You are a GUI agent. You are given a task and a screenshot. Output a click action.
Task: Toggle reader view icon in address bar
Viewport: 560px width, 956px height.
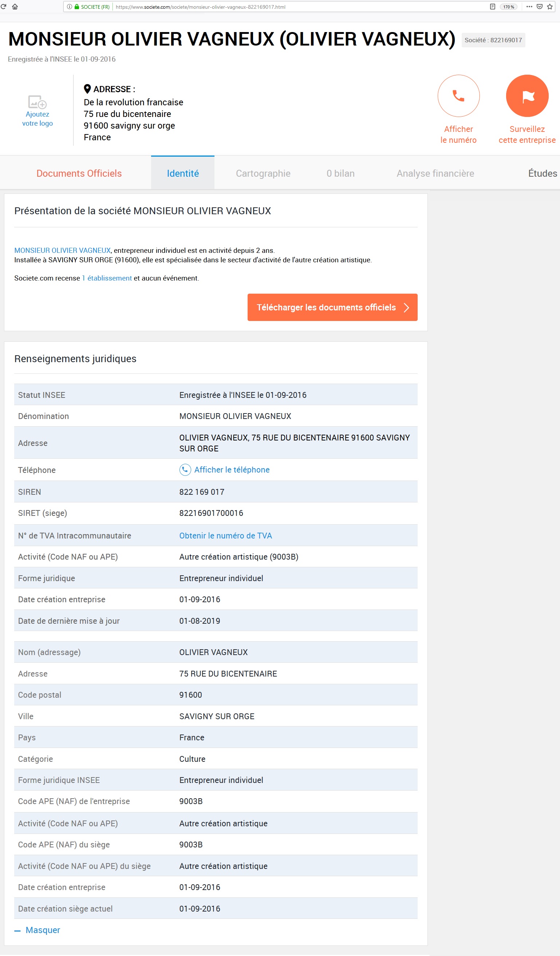pyautogui.click(x=493, y=7)
